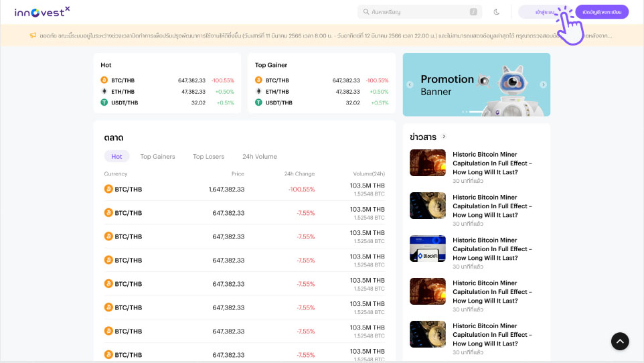Open the BlockFi news thumbnail

428,248
